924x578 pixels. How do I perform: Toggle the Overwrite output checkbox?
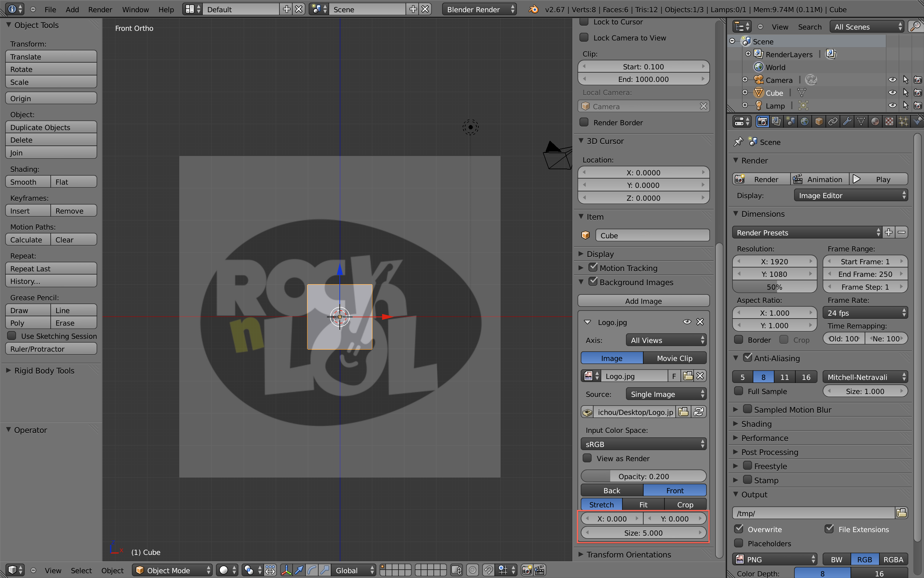click(739, 529)
